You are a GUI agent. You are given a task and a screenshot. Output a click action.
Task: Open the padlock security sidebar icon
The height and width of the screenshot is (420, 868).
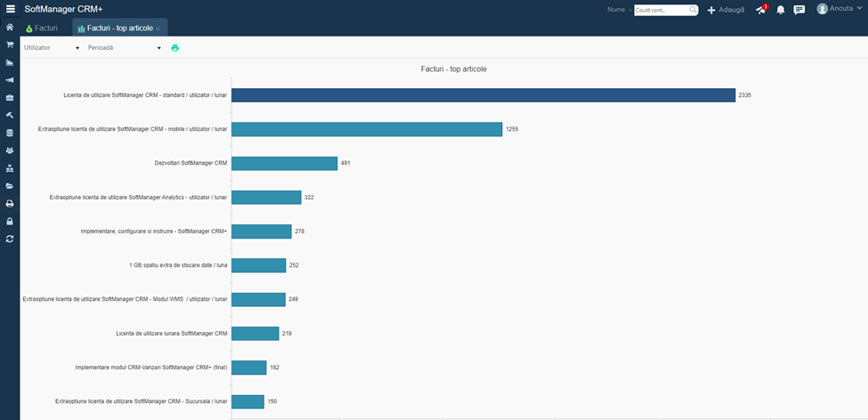click(10, 222)
